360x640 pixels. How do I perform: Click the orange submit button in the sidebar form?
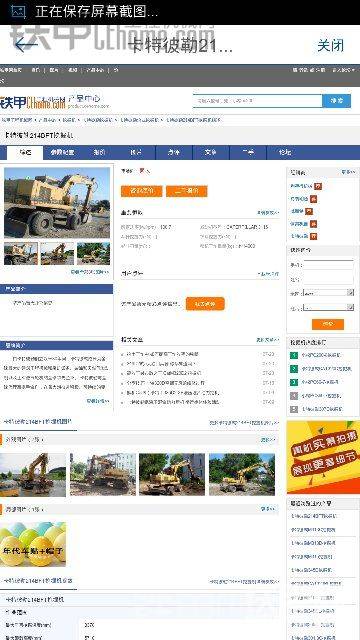pyautogui.click(x=328, y=324)
